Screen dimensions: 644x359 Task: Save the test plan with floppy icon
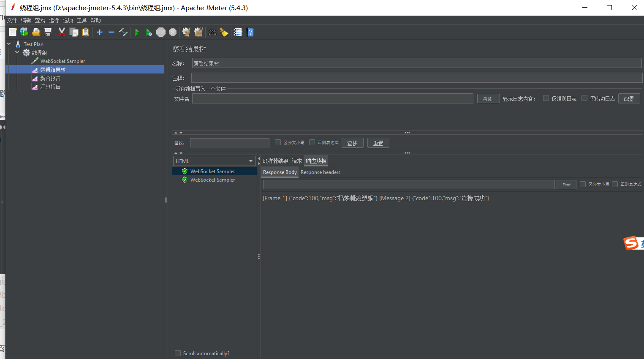click(x=48, y=32)
